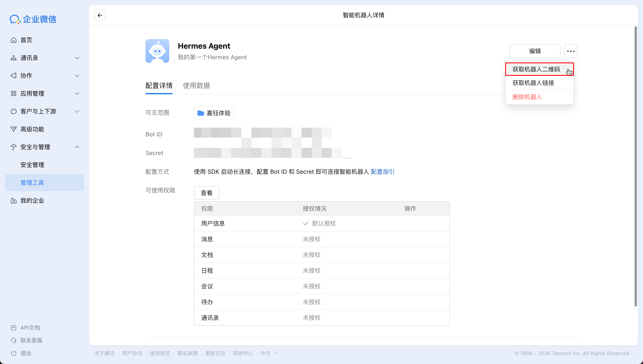Switch to the 使用数据 tab
The width and height of the screenshot is (643, 364).
click(196, 86)
